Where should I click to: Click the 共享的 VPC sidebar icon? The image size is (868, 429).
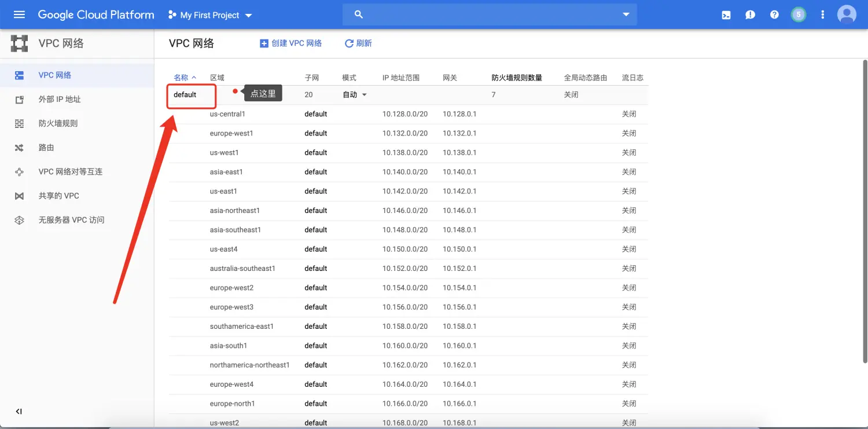click(x=19, y=196)
